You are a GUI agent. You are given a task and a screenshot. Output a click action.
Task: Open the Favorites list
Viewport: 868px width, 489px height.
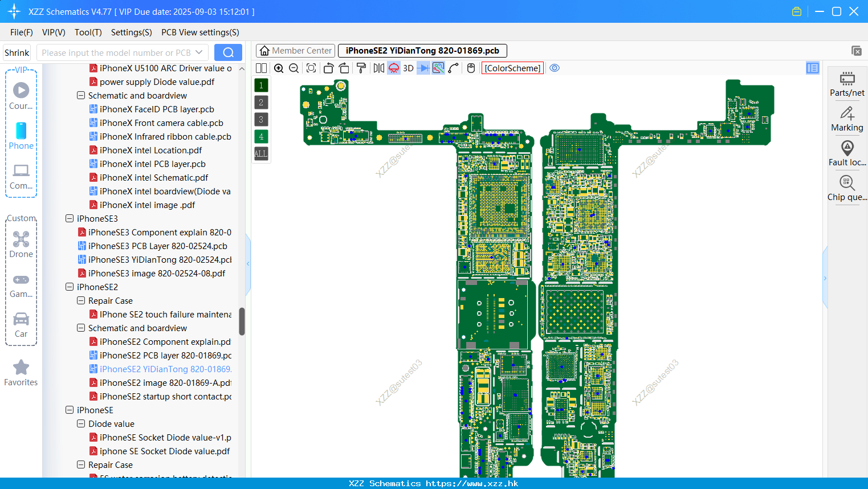pyautogui.click(x=21, y=373)
